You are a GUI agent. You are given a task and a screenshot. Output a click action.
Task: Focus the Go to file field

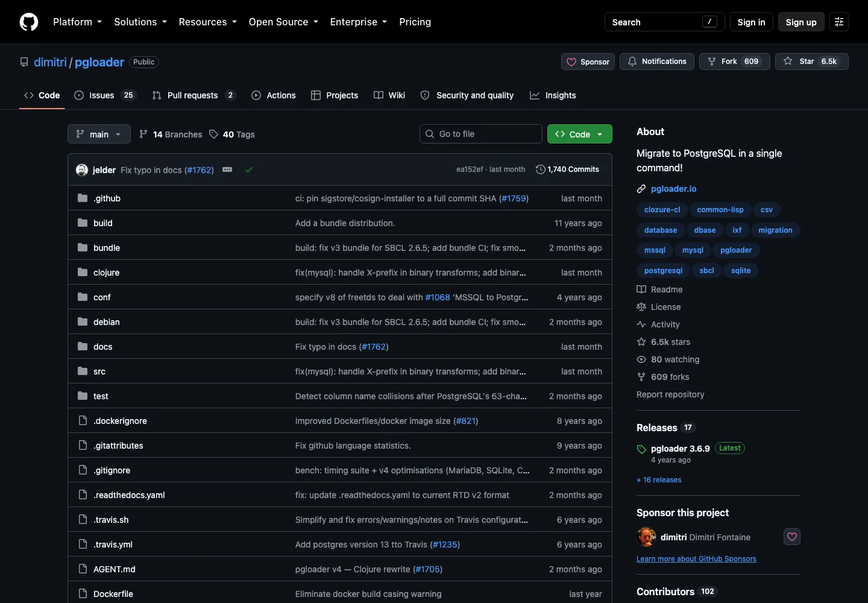[481, 134]
